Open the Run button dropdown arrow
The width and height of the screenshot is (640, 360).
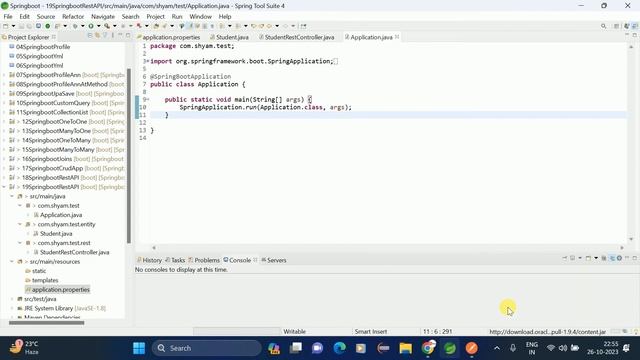point(98,26)
